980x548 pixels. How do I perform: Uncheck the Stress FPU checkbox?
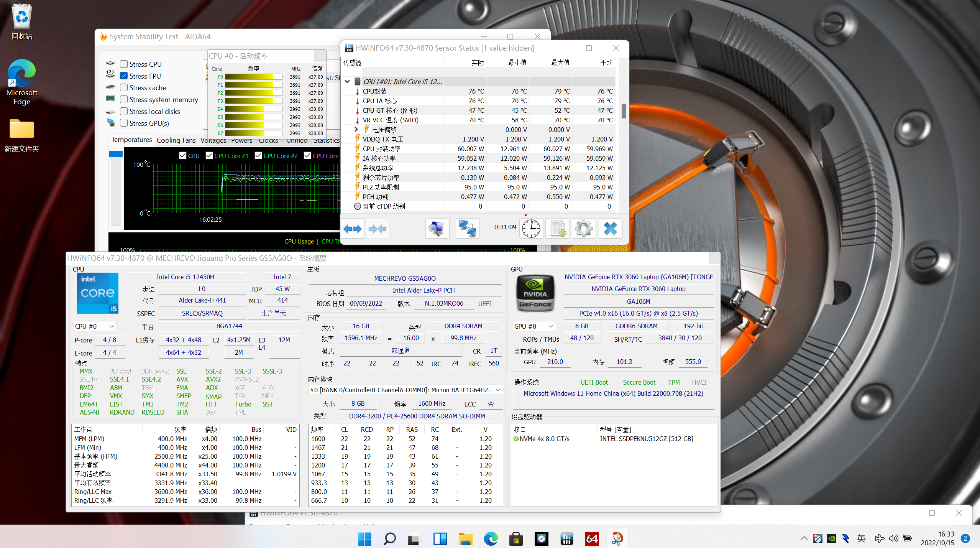tap(124, 76)
